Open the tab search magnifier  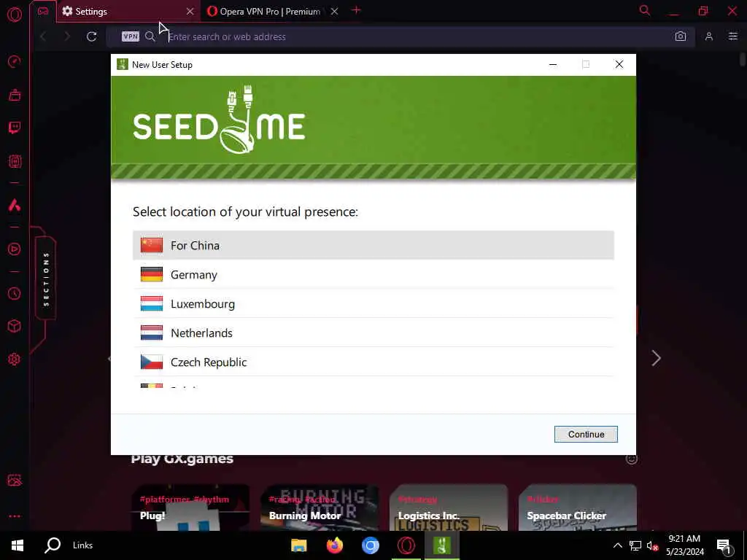[x=645, y=10]
